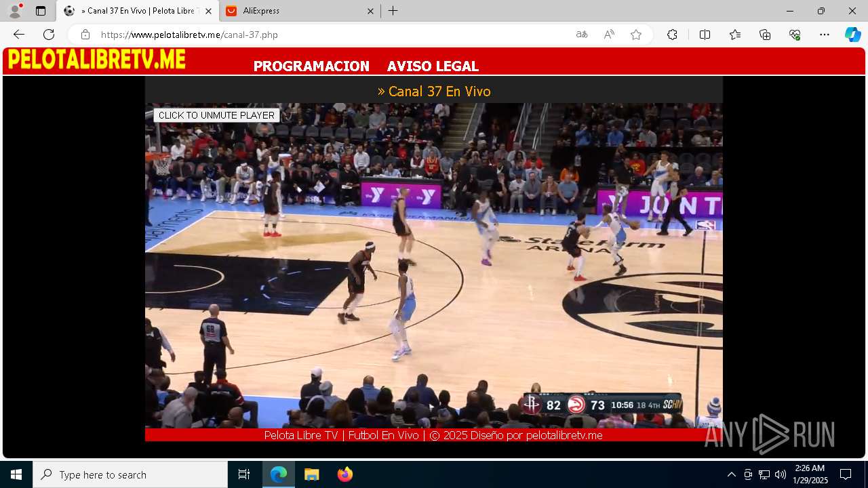
Task: Show hidden system tray icons
Action: pos(731,474)
